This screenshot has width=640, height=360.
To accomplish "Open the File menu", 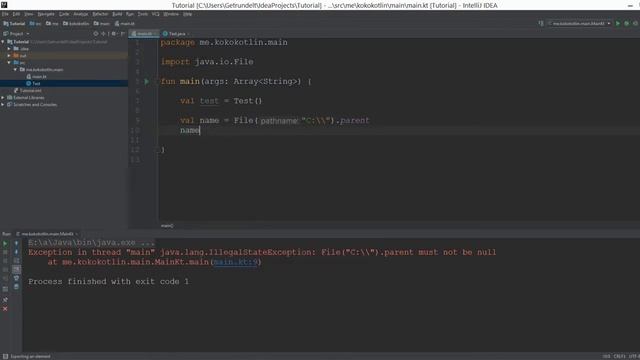I will click(5, 14).
